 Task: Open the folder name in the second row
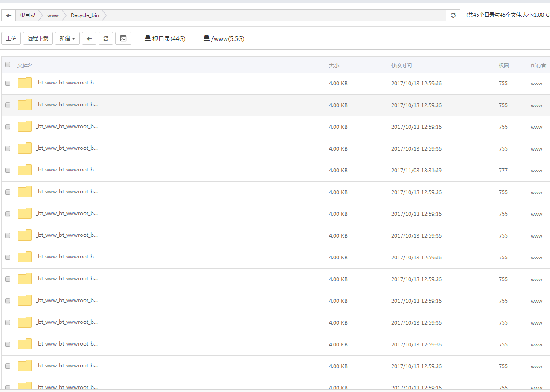coord(67,105)
